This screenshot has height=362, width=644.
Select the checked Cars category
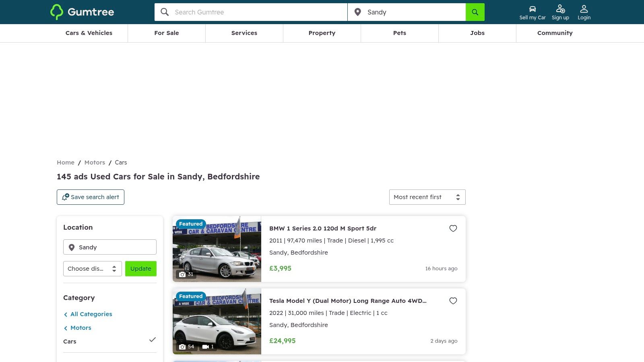pos(70,341)
